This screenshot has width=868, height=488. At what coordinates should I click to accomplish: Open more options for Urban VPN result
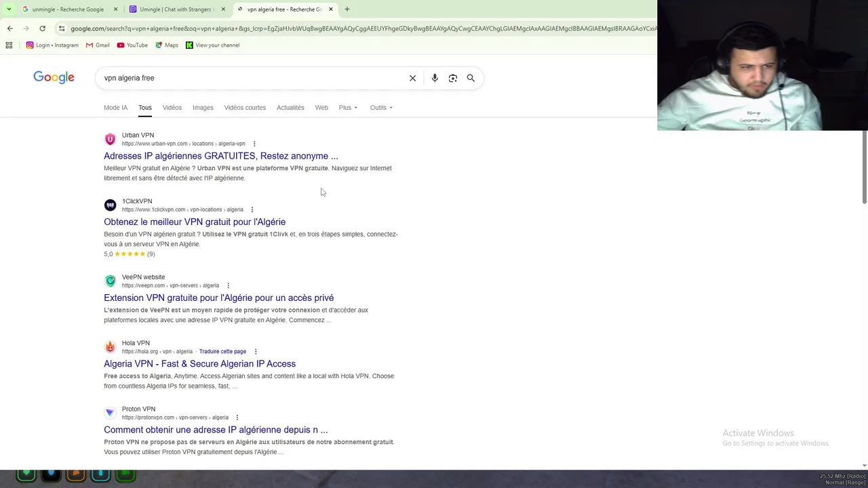[x=254, y=144]
